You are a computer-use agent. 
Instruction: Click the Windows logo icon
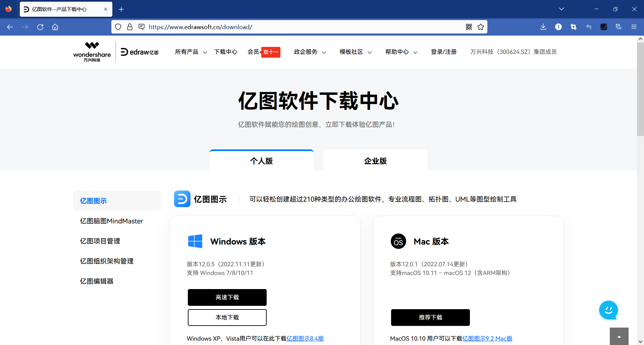coord(195,241)
